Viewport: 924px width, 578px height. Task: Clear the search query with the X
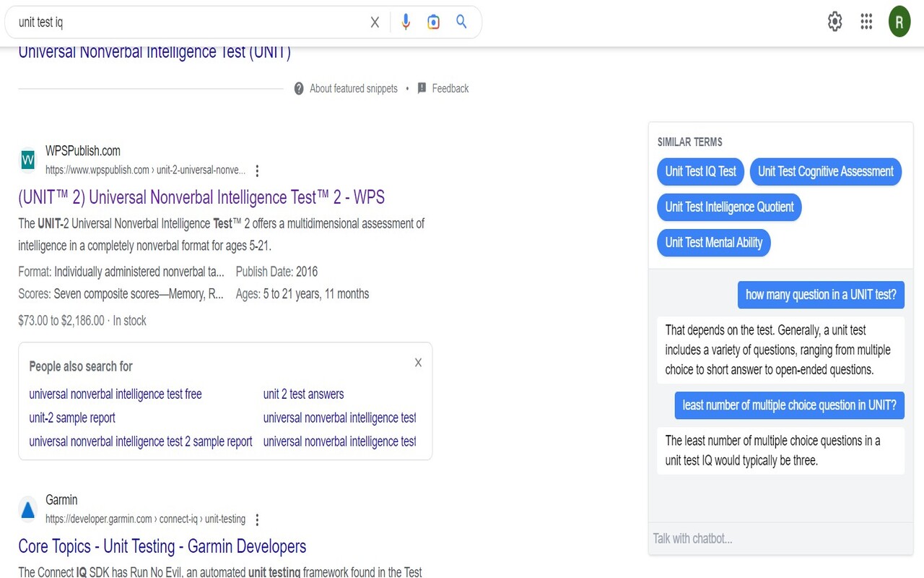pos(375,22)
